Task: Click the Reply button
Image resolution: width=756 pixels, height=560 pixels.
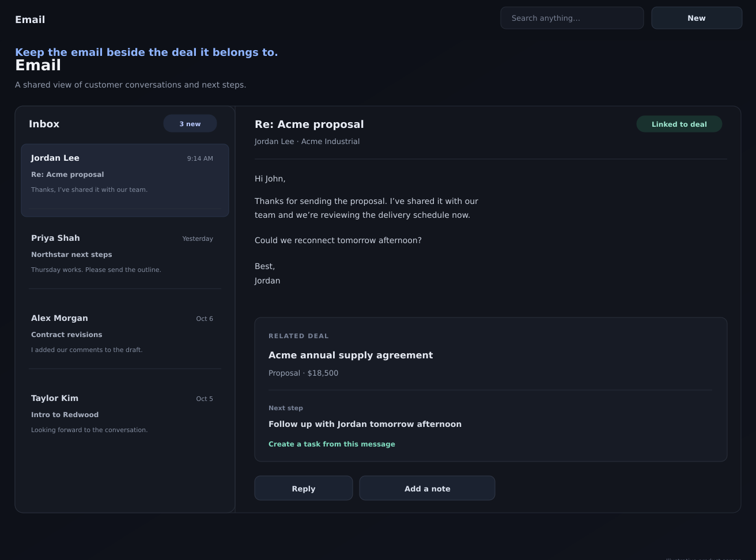Action: click(x=304, y=488)
